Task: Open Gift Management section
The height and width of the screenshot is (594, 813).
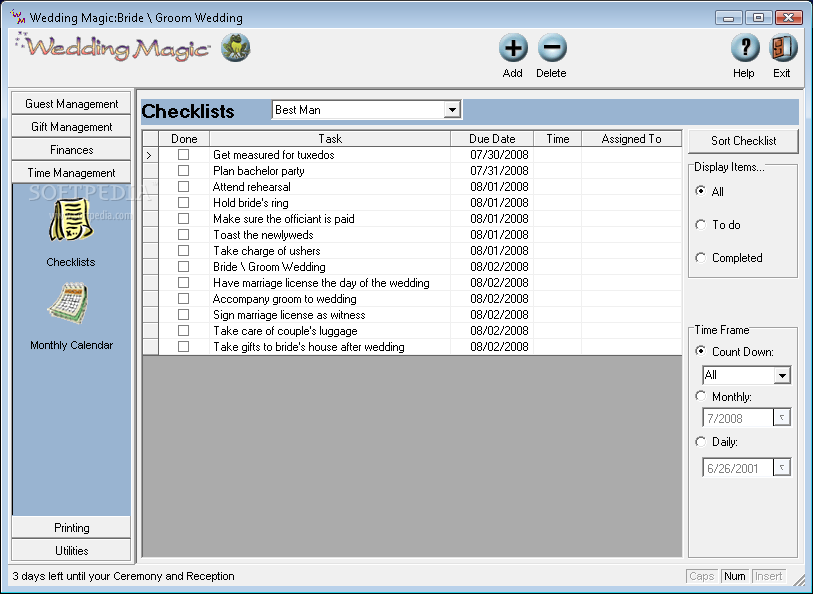Action: click(72, 127)
